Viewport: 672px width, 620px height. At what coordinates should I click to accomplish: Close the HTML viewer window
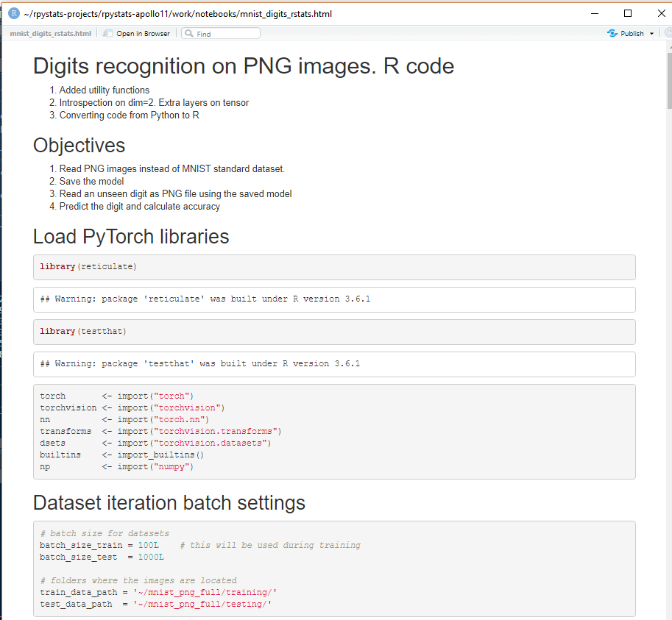click(x=659, y=13)
